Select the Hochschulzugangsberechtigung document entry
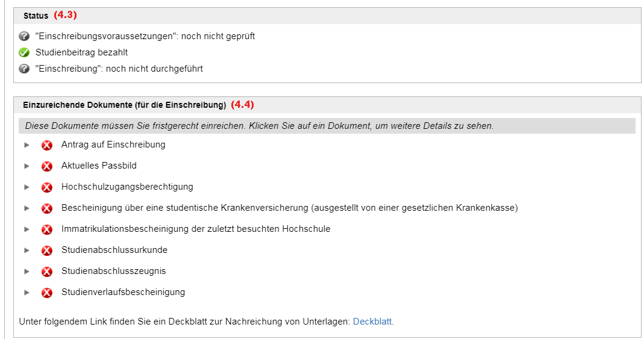The height and width of the screenshot is (339, 644). point(127,187)
